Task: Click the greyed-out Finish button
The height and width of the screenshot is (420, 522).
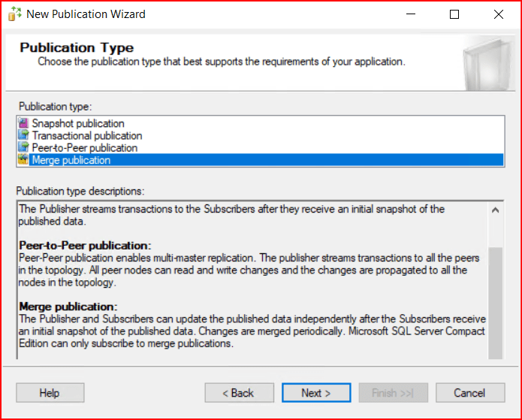Action: tap(393, 393)
